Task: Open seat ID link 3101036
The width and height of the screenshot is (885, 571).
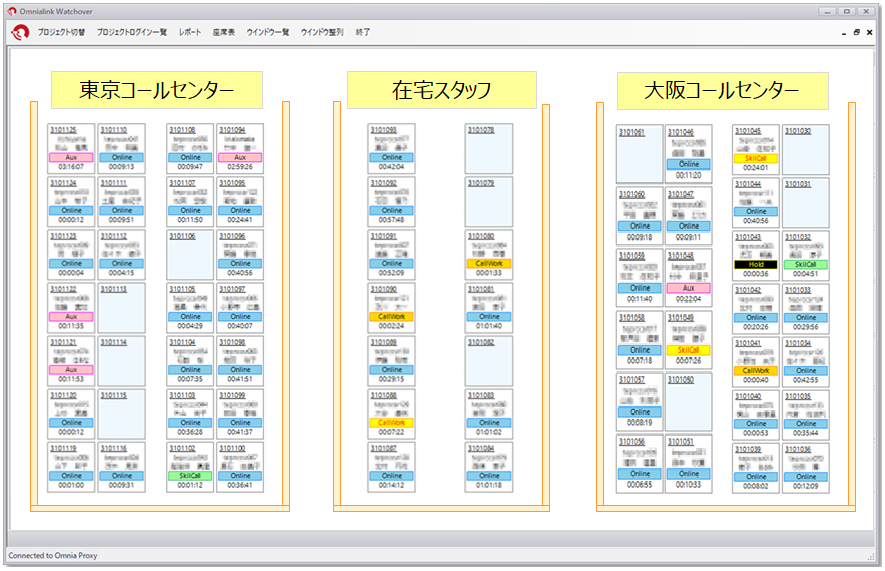Action: coord(798,450)
